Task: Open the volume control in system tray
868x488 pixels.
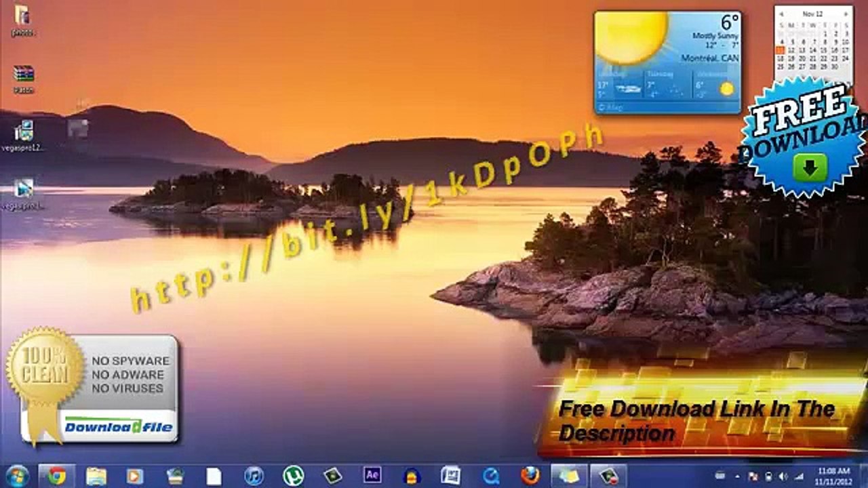Action: tap(784, 476)
